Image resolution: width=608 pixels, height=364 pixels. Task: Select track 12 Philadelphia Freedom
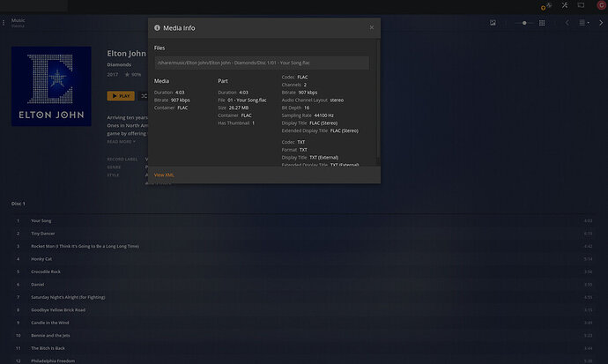pyautogui.click(x=301, y=360)
